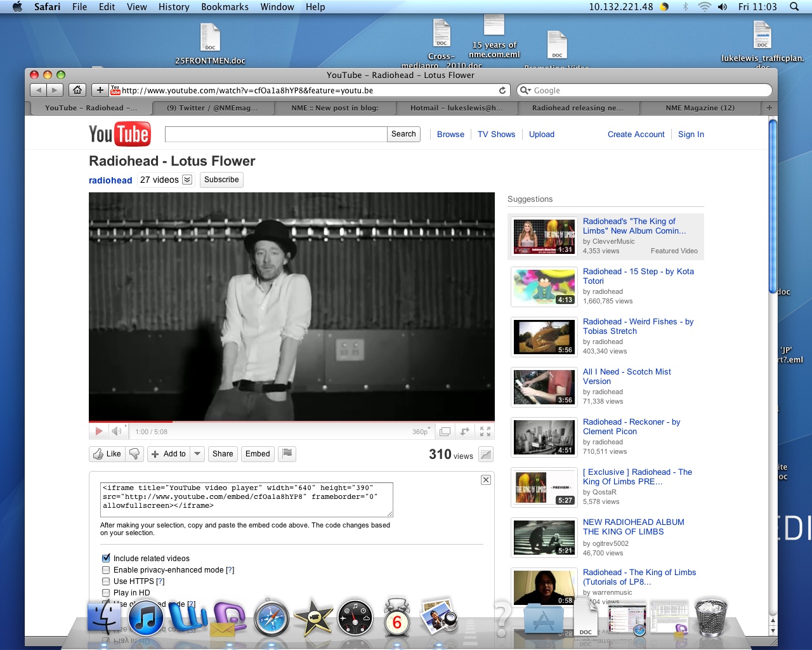Enter fullscreen mode in the video player
The width and height of the screenshot is (812, 650).
(x=485, y=432)
